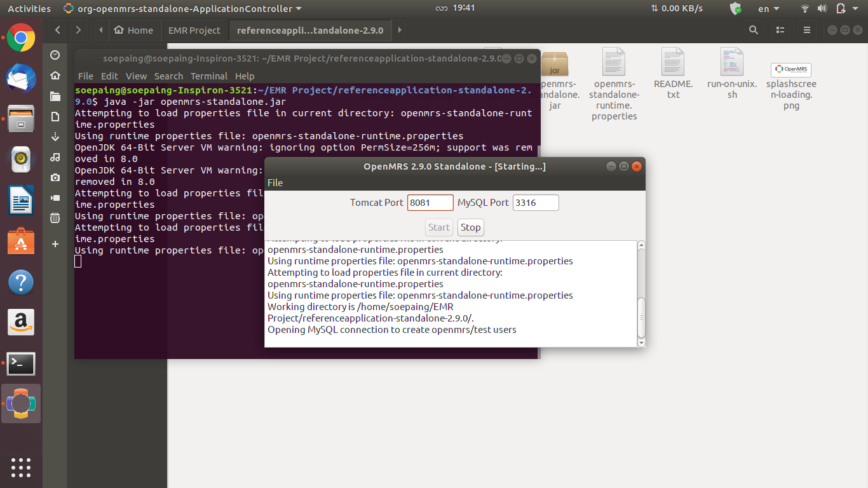
Task: Click the path bar left scroll arrow
Action: point(101,30)
